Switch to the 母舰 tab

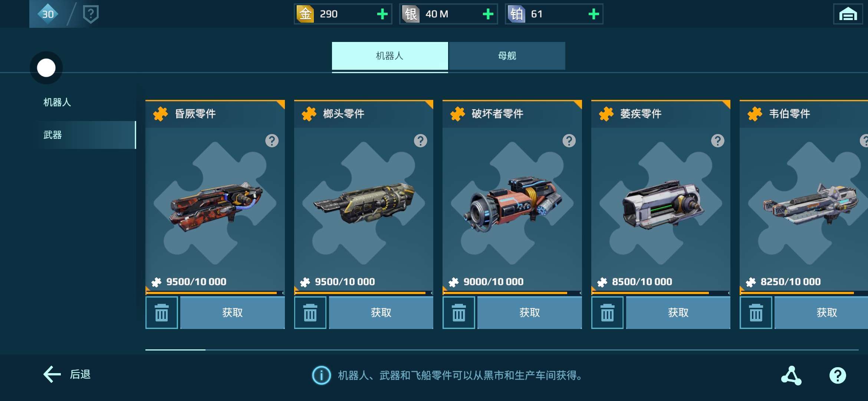click(507, 56)
